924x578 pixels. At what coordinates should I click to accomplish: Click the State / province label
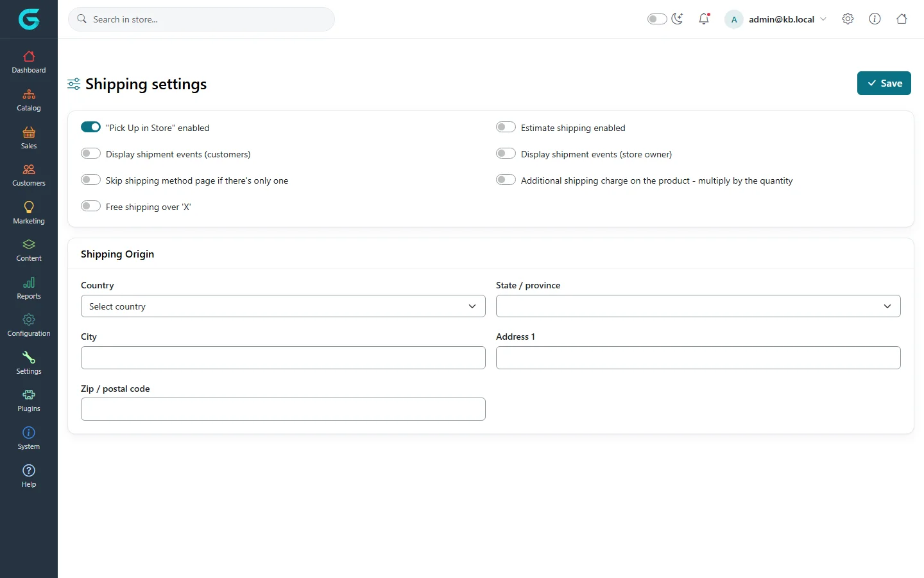coord(528,285)
